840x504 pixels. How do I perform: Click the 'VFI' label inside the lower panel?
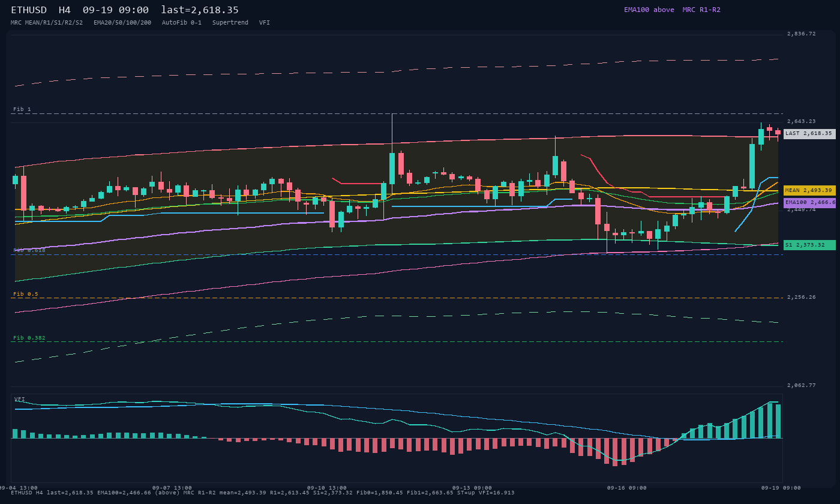click(20, 399)
